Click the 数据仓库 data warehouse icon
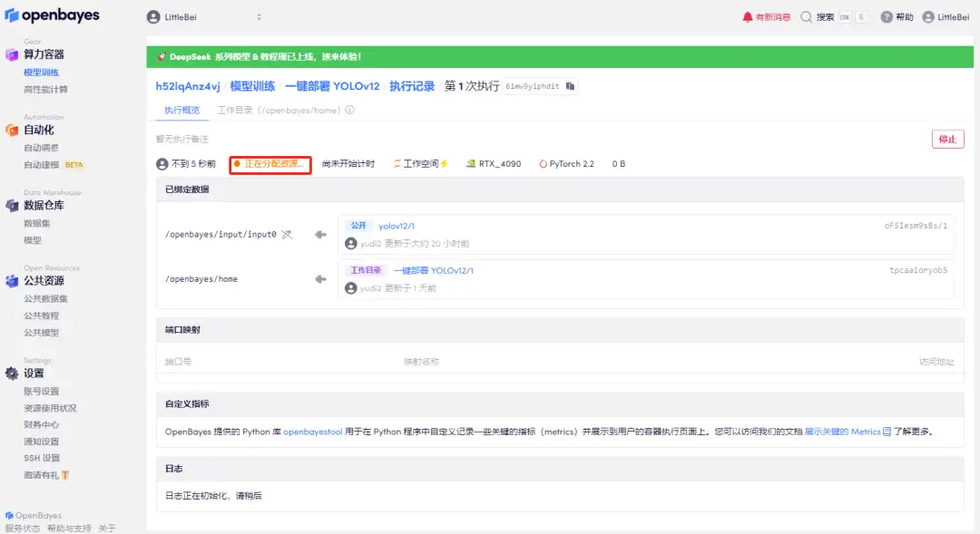980x534 pixels. [x=11, y=204]
